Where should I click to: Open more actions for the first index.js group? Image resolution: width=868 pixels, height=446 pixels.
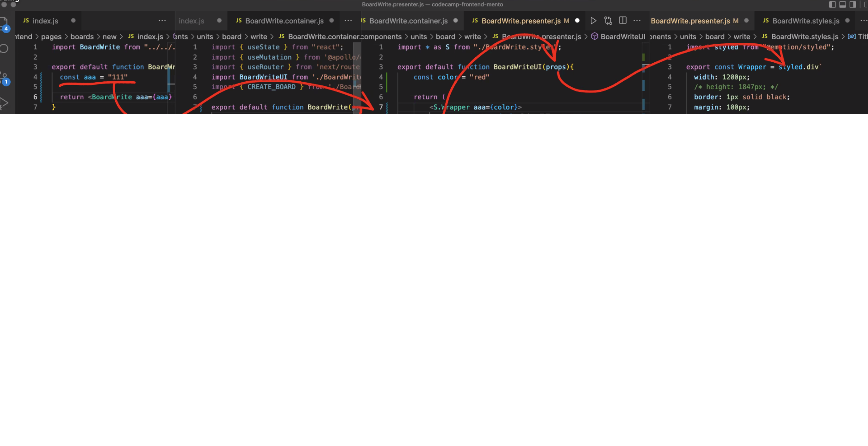[162, 21]
